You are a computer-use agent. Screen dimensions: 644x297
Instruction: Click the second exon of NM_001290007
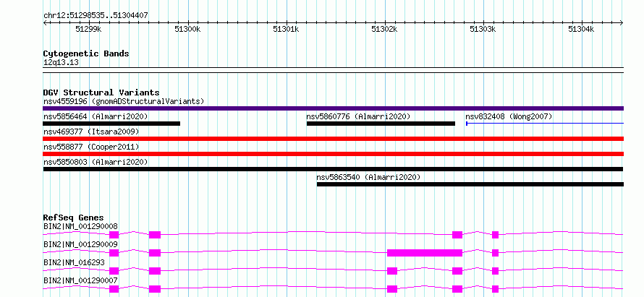[155, 289]
